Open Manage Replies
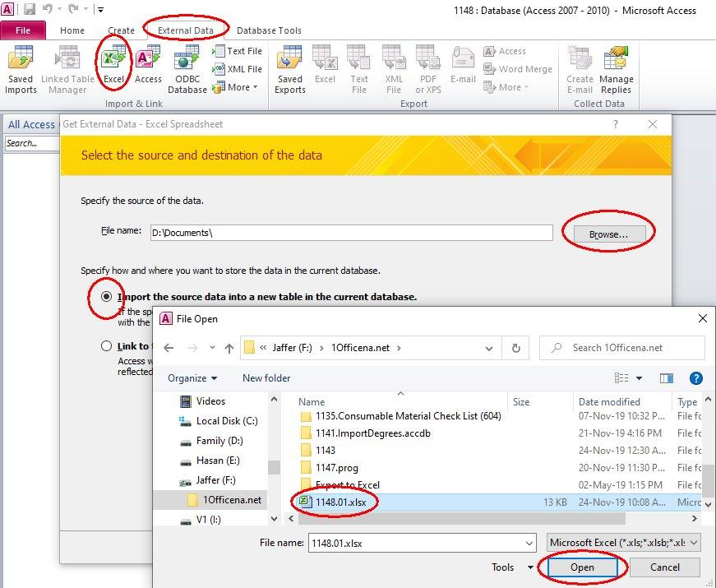Viewport: 716px width, 588px height. [616, 69]
